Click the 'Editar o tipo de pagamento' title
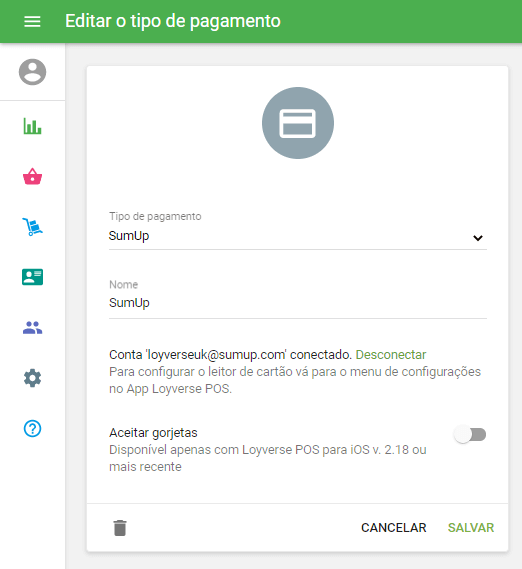The width and height of the screenshot is (522, 569). (x=173, y=21)
